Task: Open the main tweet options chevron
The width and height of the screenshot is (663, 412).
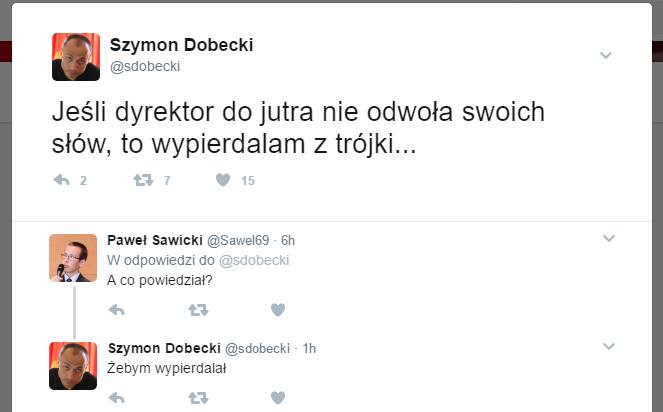Action: click(605, 55)
